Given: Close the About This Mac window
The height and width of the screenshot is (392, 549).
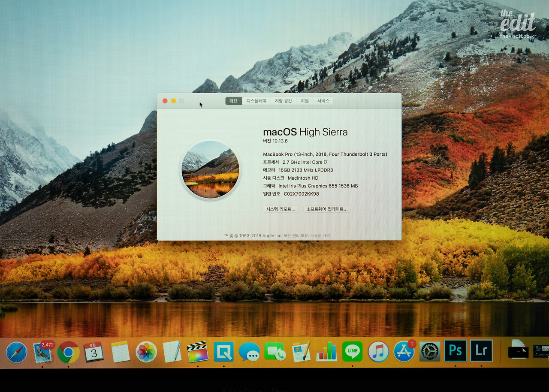Looking at the screenshot, I should point(165,101).
